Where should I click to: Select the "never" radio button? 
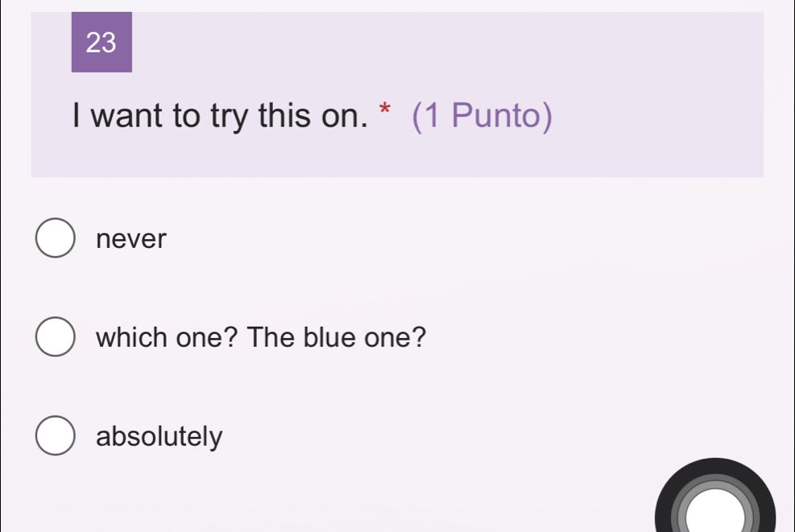tap(55, 239)
